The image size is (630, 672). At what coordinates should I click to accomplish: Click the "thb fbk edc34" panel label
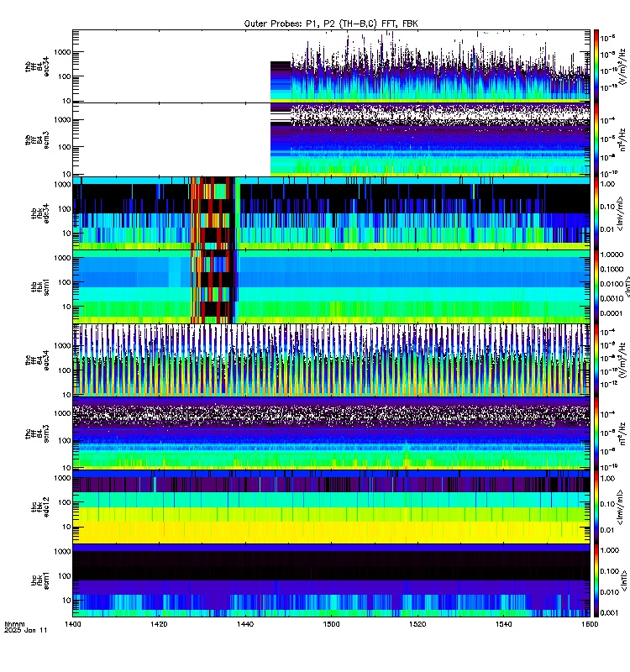point(39,213)
